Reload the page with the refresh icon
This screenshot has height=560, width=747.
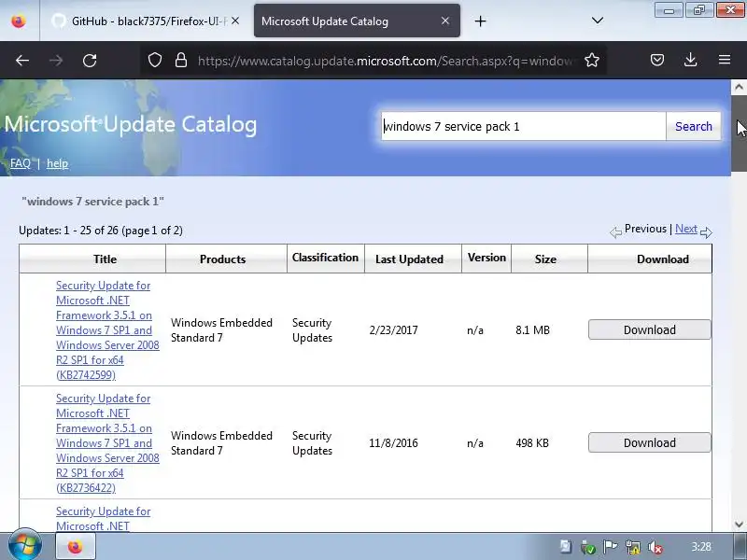pos(90,61)
